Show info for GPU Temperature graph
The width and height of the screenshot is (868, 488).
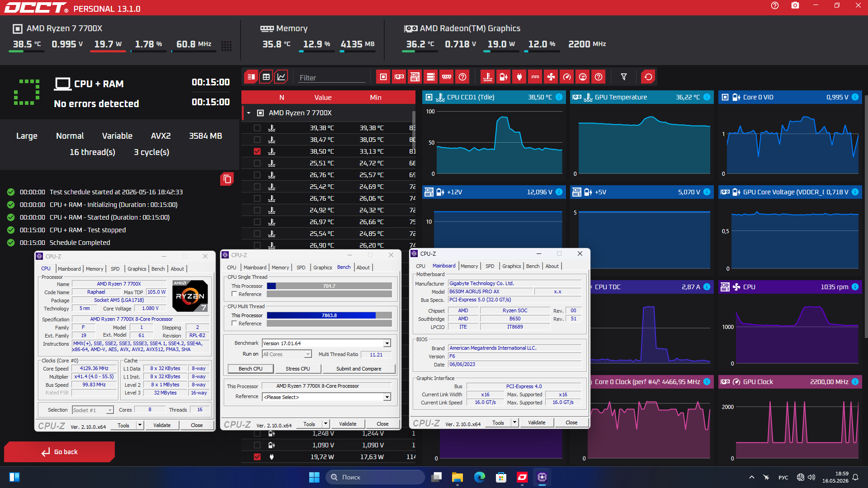pyautogui.click(x=707, y=97)
